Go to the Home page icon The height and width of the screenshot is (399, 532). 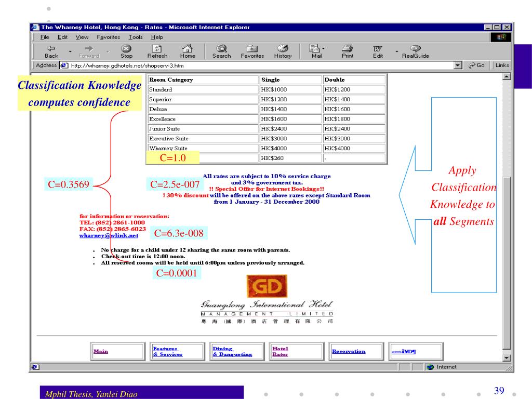click(187, 48)
